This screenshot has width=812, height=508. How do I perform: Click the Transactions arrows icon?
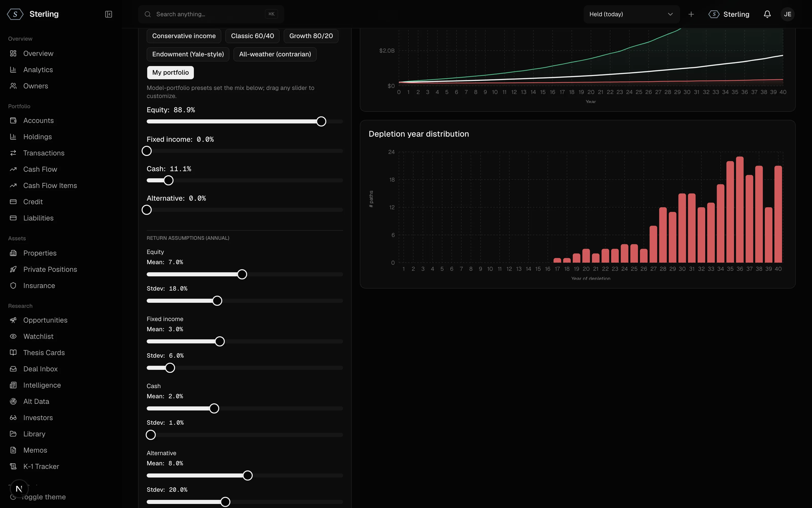(13, 153)
